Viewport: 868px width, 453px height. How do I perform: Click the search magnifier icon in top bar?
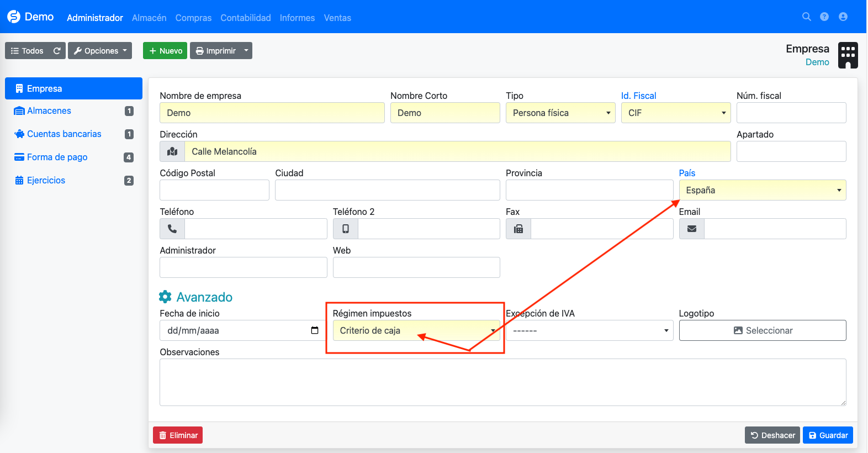806,17
